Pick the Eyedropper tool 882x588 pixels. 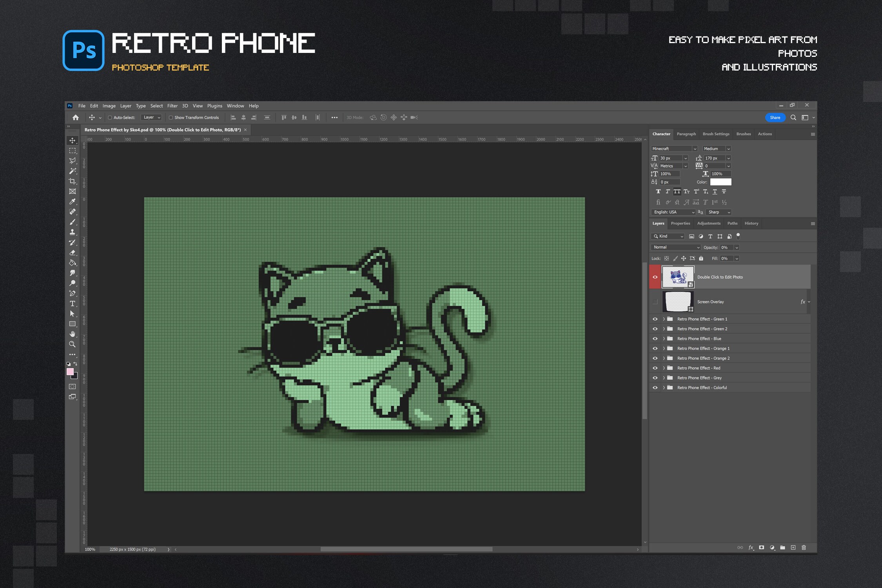(x=73, y=201)
